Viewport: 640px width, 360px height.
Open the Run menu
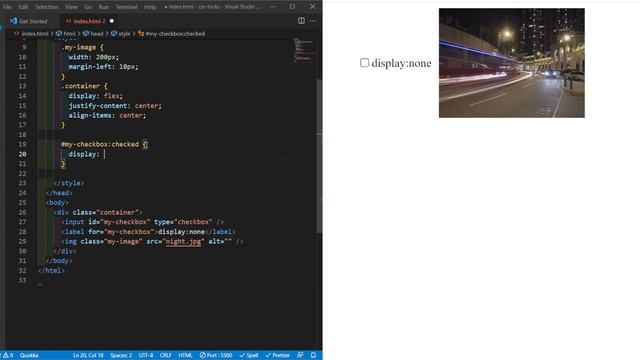point(104,7)
